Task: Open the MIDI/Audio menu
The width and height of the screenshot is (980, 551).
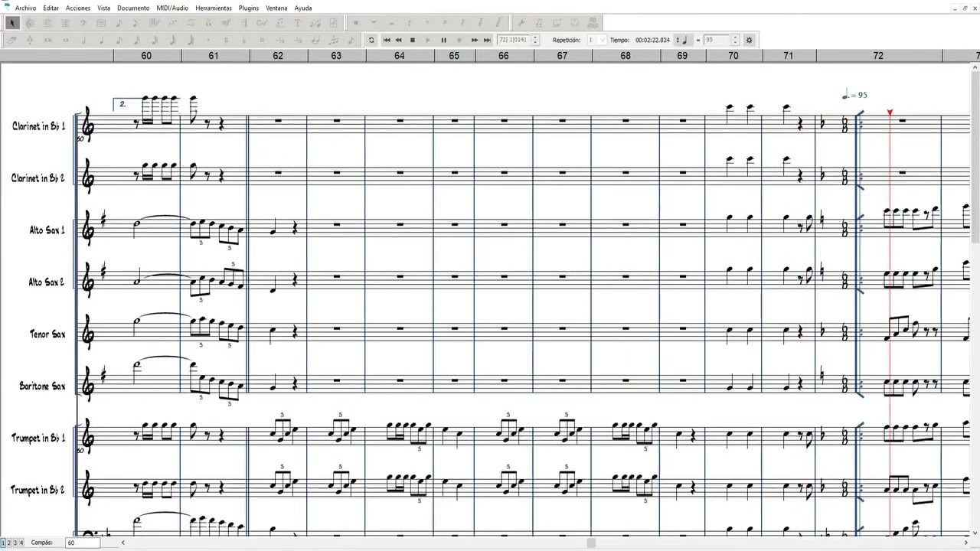Action: coord(172,8)
